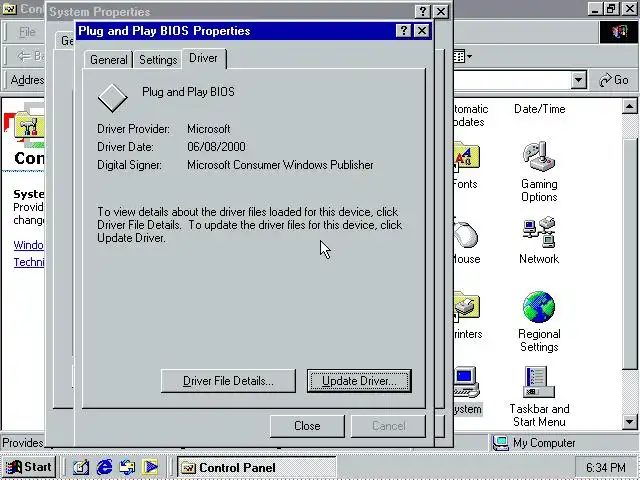Switch to the Settings tab
The width and height of the screenshot is (640, 480).
pyautogui.click(x=158, y=60)
